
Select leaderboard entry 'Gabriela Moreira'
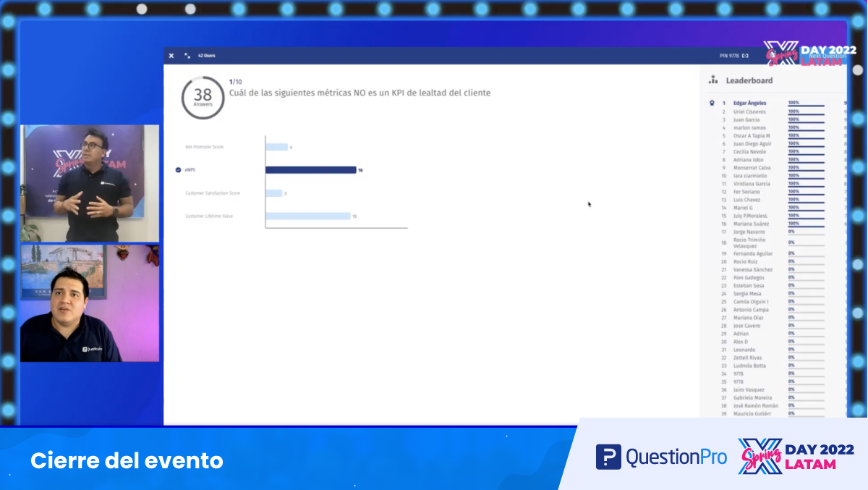pyautogui.click(x=752, y=397)
